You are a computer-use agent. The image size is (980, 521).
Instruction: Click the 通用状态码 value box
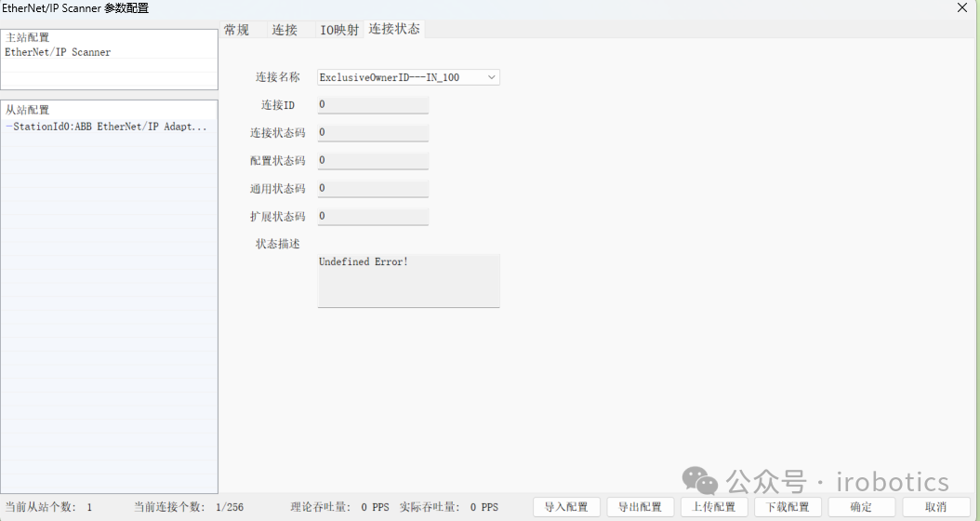[x=373, y=189]
